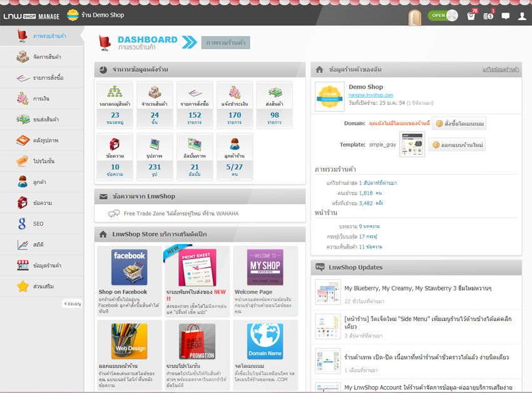Screen dimensions: 532x393
Task: Open the Web Design add-on
Action: pos(130,355)
